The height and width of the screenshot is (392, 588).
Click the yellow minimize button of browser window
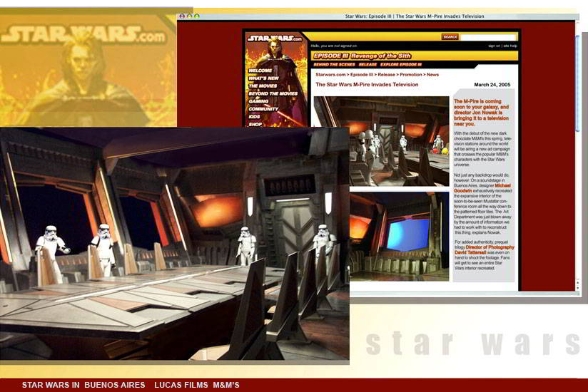[189, 16]
